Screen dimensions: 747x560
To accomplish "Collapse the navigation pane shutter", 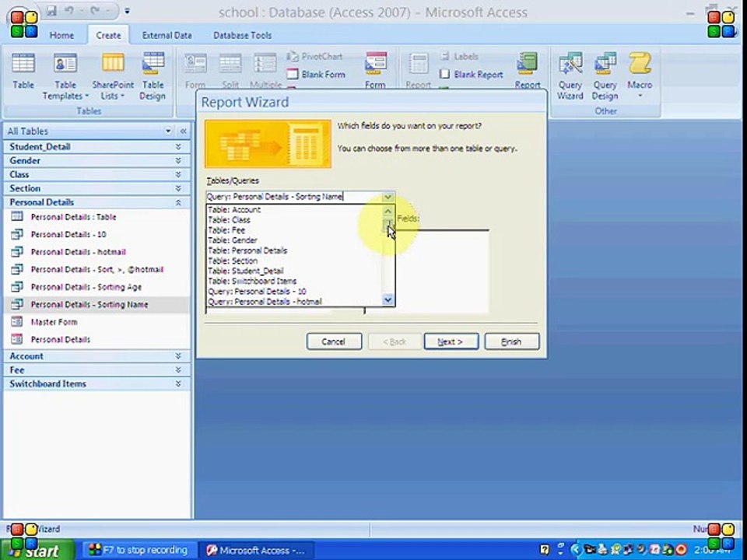I will (183, 131).
